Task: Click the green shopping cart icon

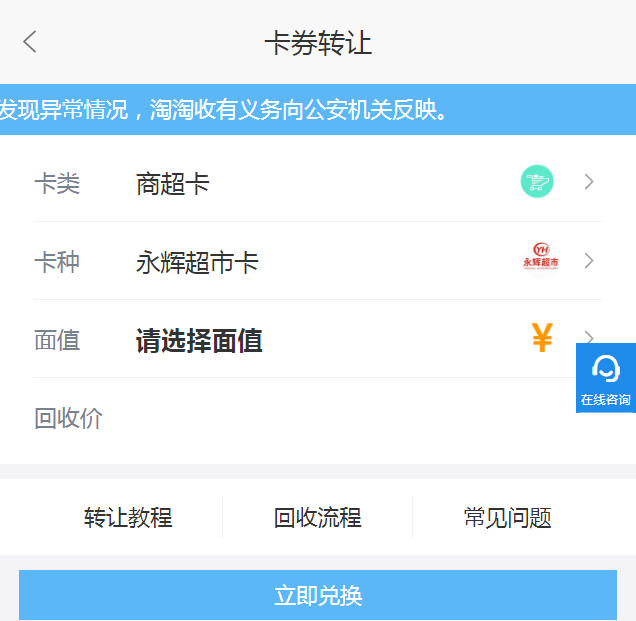Action: coord(537,182)
